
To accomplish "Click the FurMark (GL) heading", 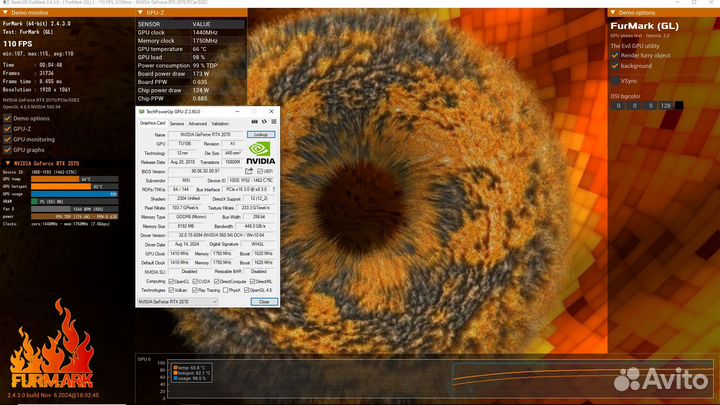I will click(645, 26).
